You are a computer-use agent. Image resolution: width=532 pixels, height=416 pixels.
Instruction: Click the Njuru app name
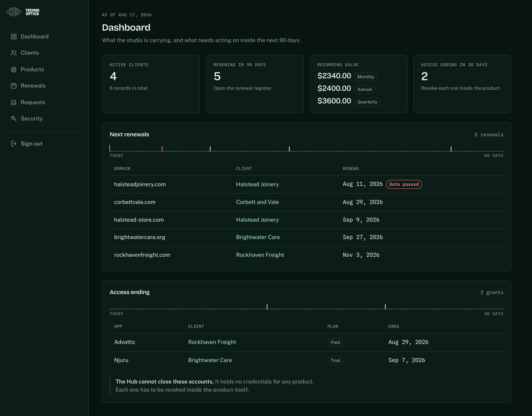click(121, 360)
